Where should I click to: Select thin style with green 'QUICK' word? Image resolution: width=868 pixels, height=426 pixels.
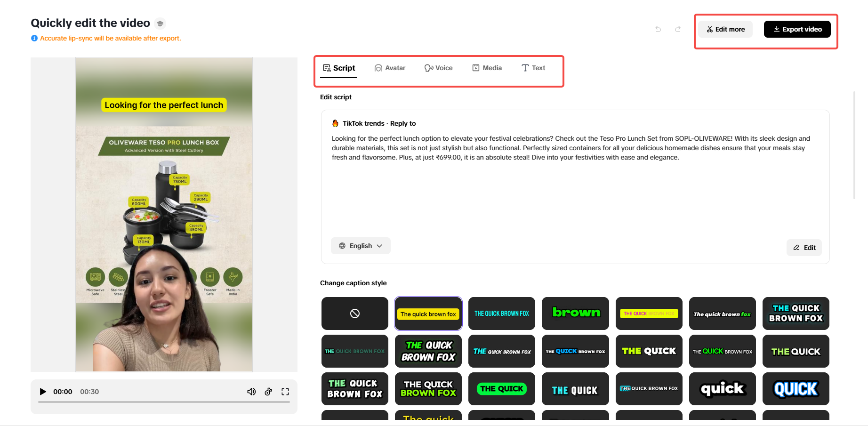[x=723, y=351]
